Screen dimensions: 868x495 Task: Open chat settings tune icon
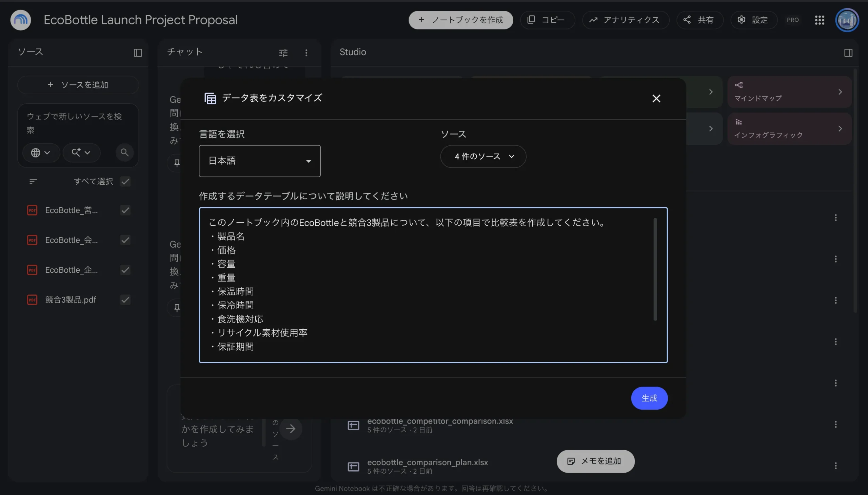[283, 53]
